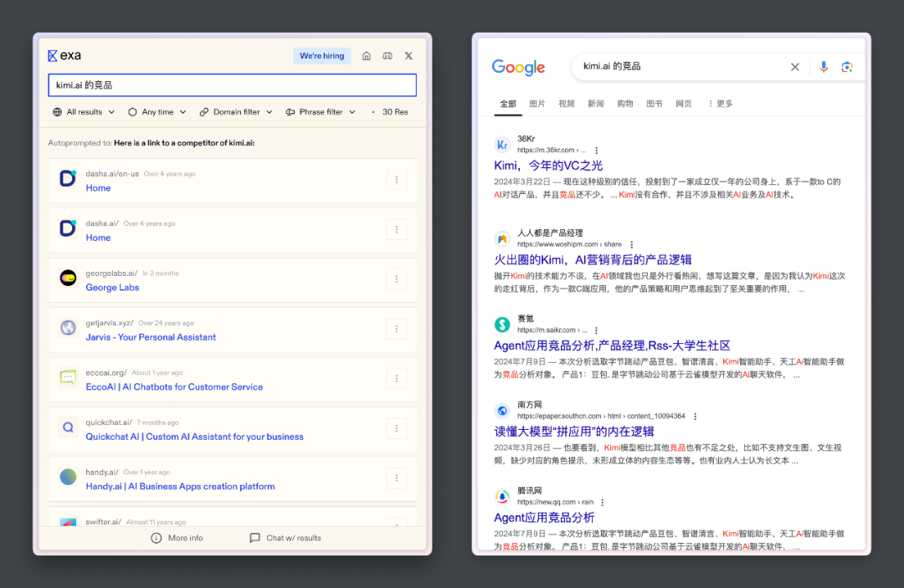Image resolution: width=904 pixels, height=588 pixels.
Task: Focus the Exa search input field
Action: pos(233,85)
